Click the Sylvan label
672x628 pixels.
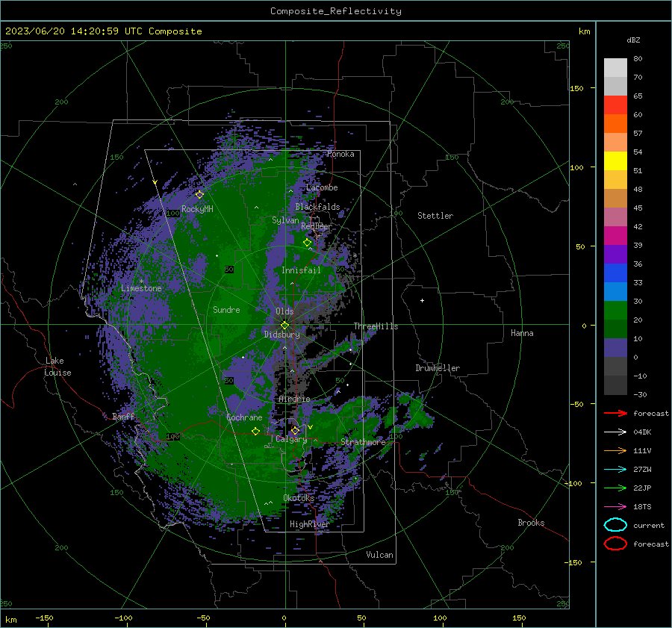pyautogui.click(x=285, y=220)
